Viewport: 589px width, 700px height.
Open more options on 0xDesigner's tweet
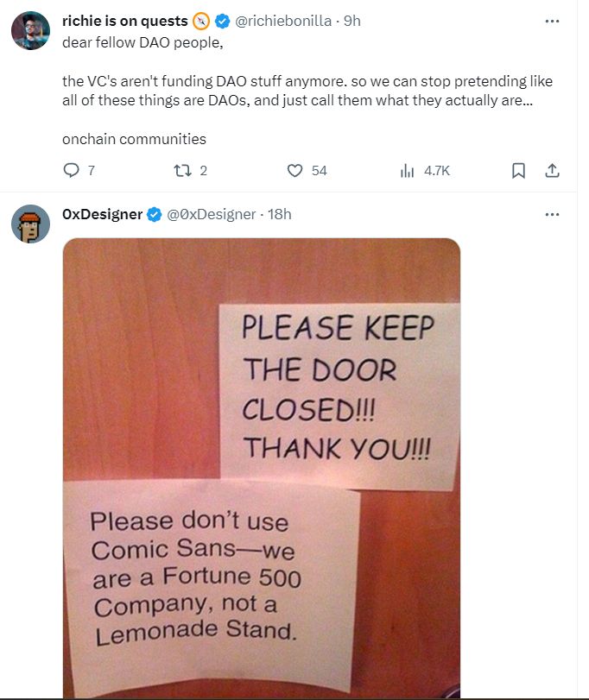[x=552, y=214]
